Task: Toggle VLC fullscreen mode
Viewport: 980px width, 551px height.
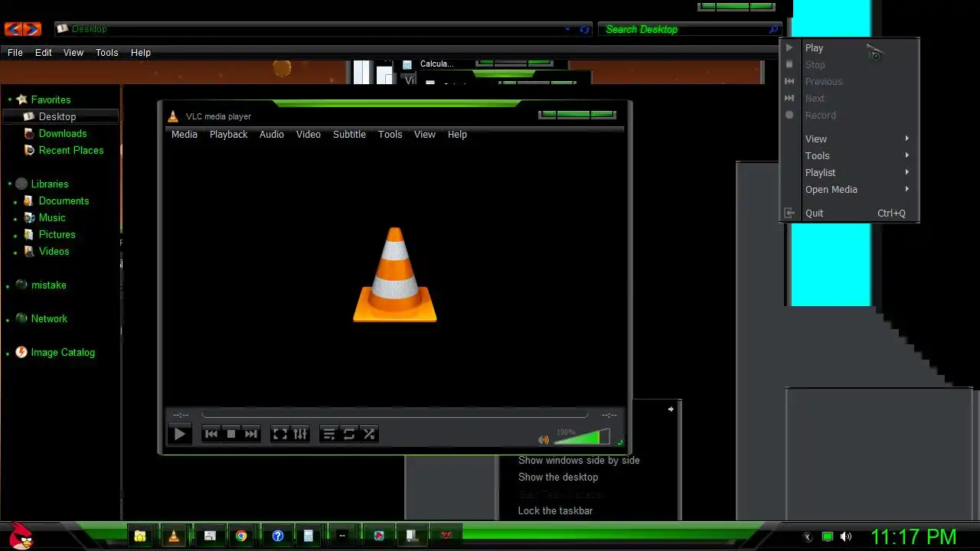Action: 280,434
